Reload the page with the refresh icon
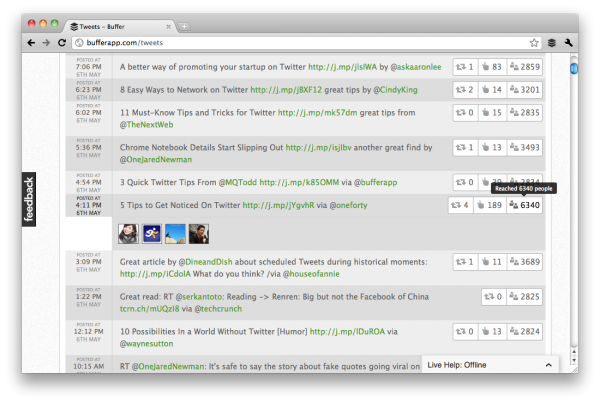The height and width of the screenshot is (403, 600). coord(63,43)
